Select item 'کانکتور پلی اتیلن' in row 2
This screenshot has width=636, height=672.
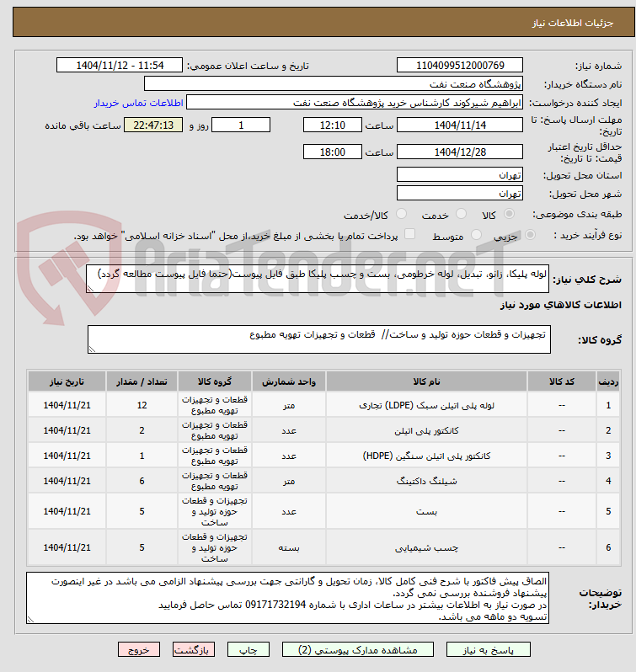pyautogui.click(x=426, y=430)
